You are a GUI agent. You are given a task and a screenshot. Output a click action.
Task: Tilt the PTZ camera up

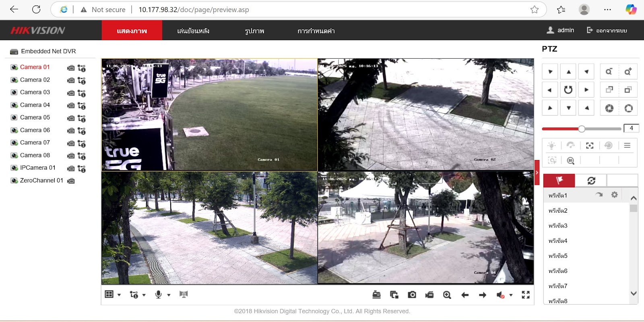click(x=568, y=72)
